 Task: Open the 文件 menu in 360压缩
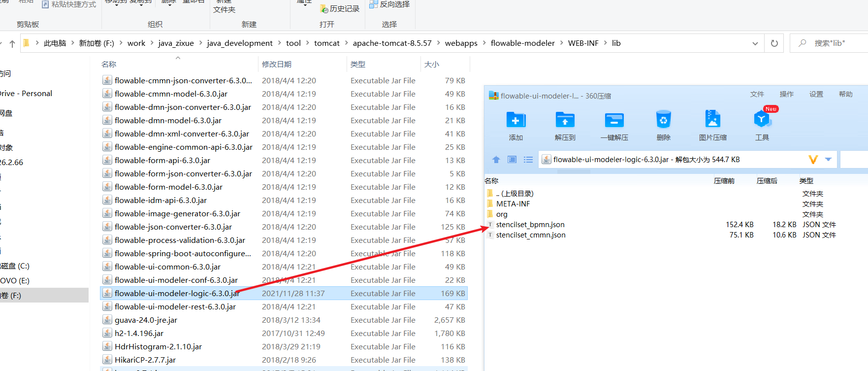[x=757, y=94]
